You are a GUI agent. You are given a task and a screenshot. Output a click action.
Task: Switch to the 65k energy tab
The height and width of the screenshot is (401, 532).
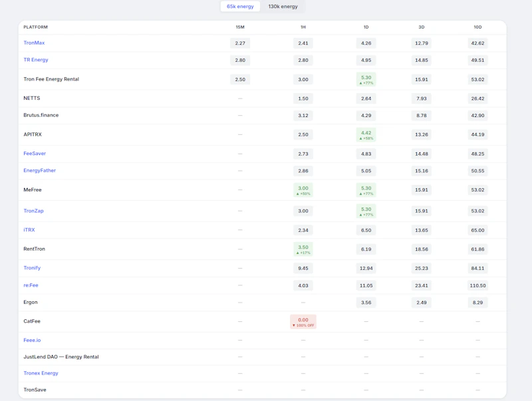tap(240, 7)
